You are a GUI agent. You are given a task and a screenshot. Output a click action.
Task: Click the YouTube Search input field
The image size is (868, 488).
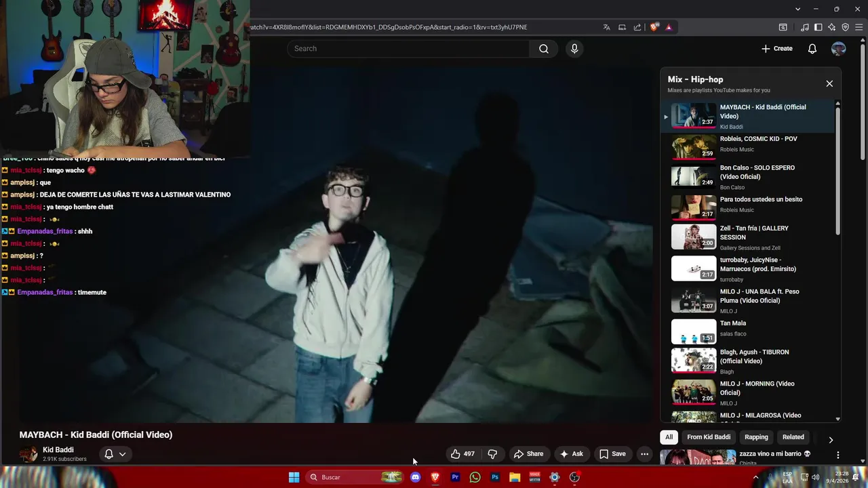408,49
